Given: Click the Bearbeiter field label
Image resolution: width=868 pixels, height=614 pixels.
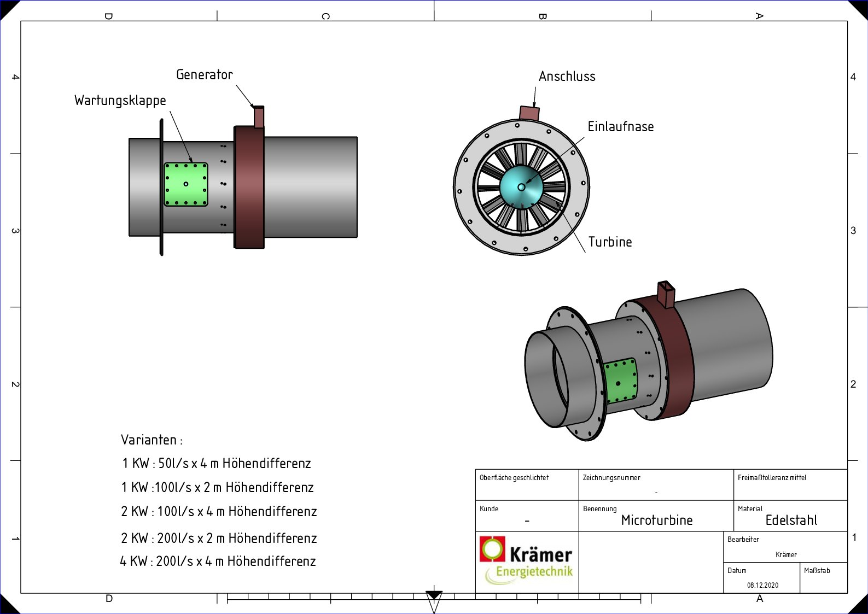Looking at the screenshot, I should coord(743,539).
